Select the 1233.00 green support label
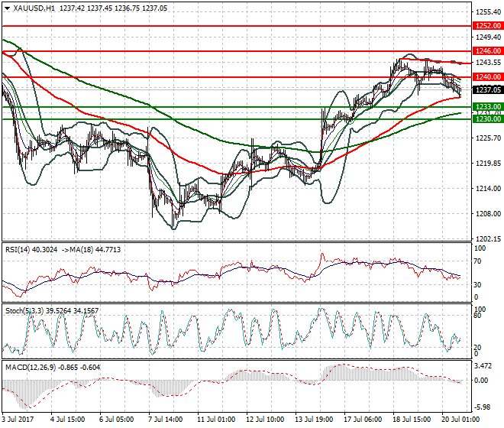This screenshot has width=504, height=428. 488,106
